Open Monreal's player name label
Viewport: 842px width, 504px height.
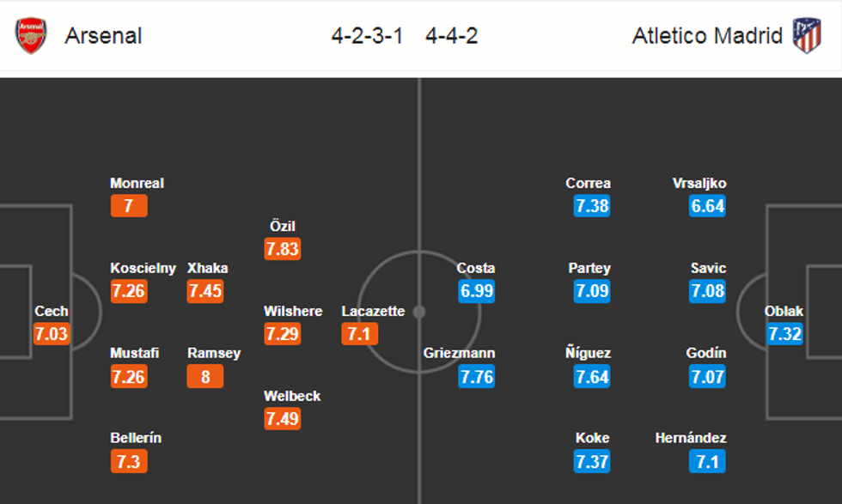[x=137, y=183]
